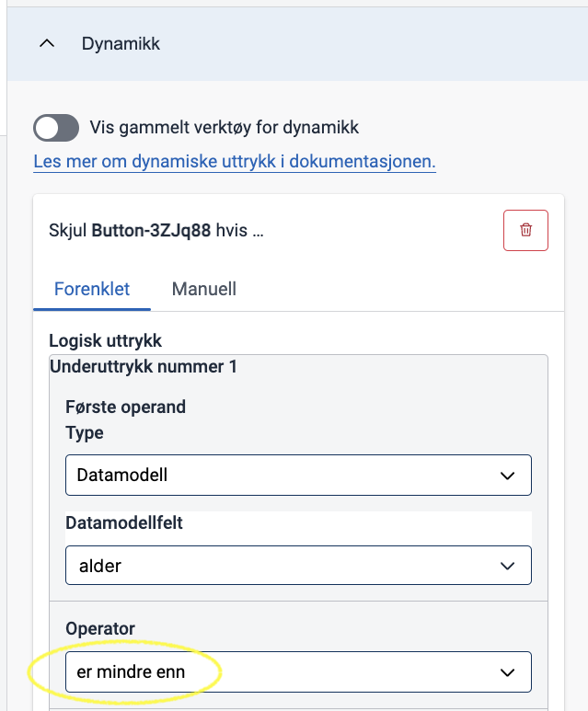
Task: Switch to the Forenklet tab
Action: 92,289
